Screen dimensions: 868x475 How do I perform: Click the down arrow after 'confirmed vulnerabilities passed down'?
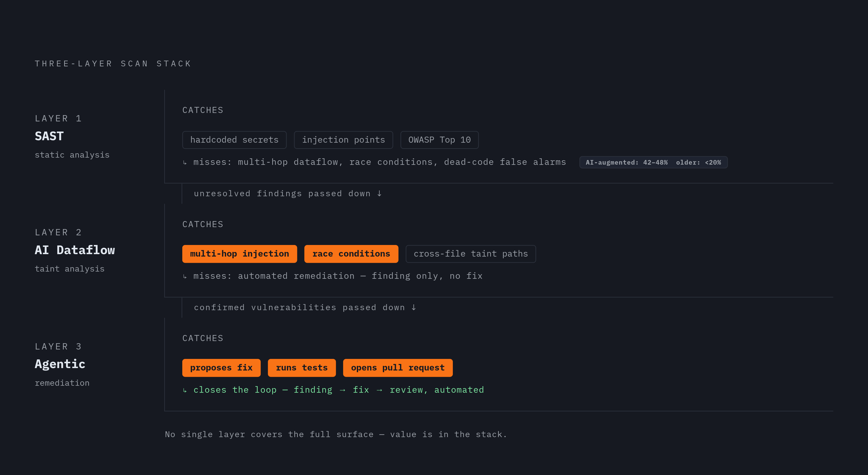pyautogui.click(x=414, y=307)
